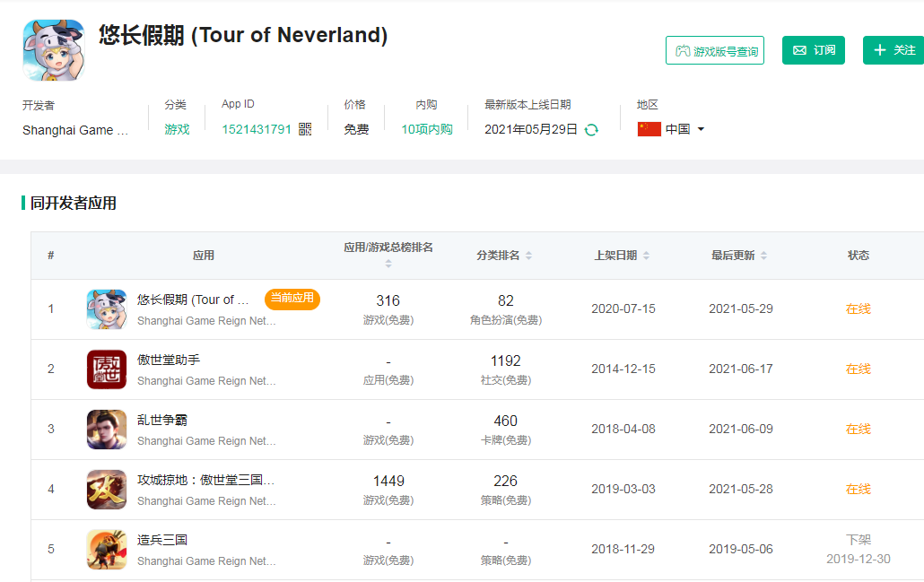Click the release date 2020-07-15
Image resolution: width=924 pixels, height=582 pixels.
[x=623, y=308]
